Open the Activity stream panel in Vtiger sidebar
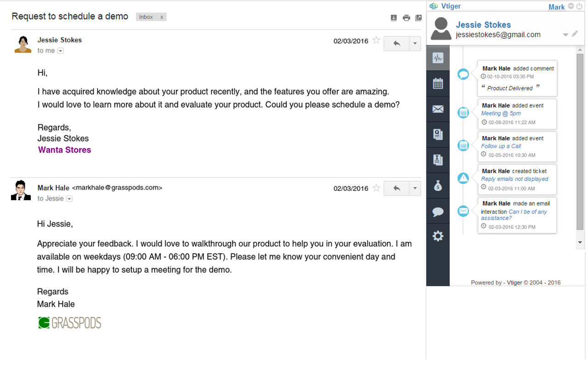Viewport: 588px width, 368px height. [x=438, y=58]
